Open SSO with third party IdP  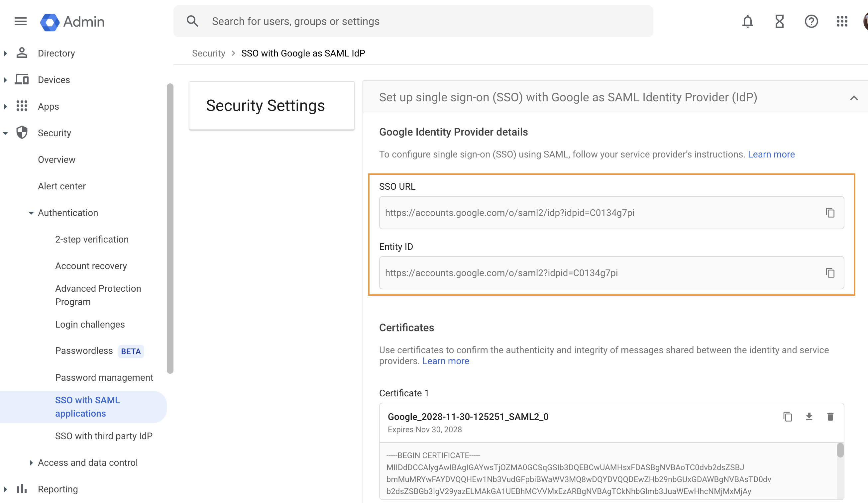click(x=104, y=436)
